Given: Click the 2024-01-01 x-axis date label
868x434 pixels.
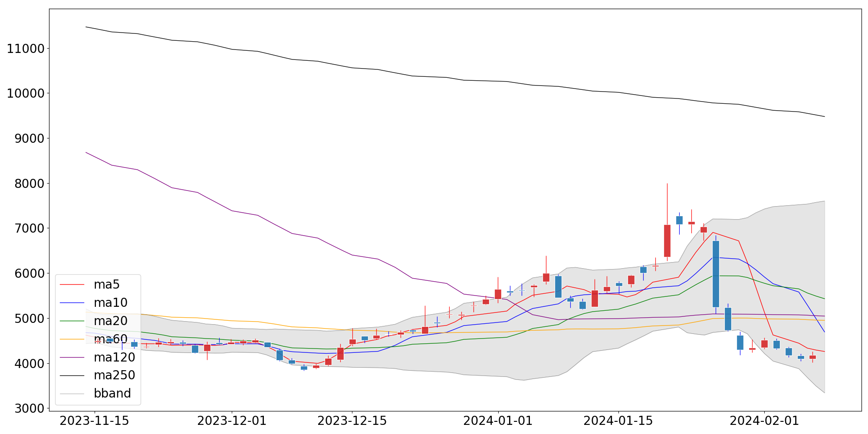Looking at the screenshot, I should pos(498,421).
